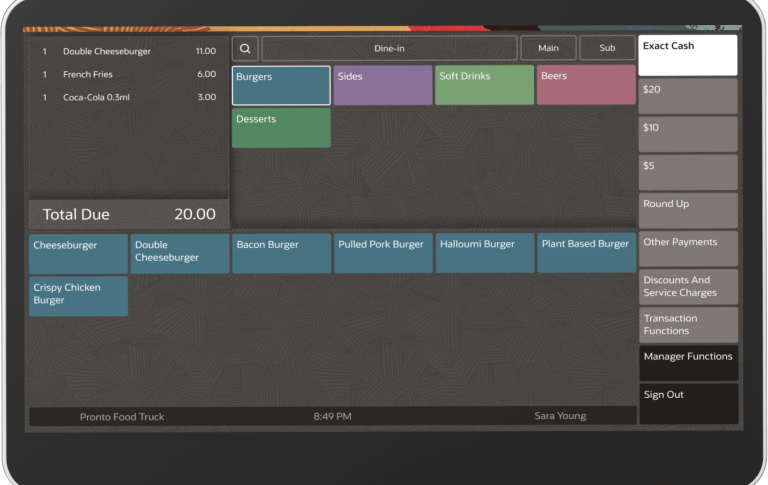Choose the Soft Drinks category
768x485 pixels.
[x=484, y=86]
